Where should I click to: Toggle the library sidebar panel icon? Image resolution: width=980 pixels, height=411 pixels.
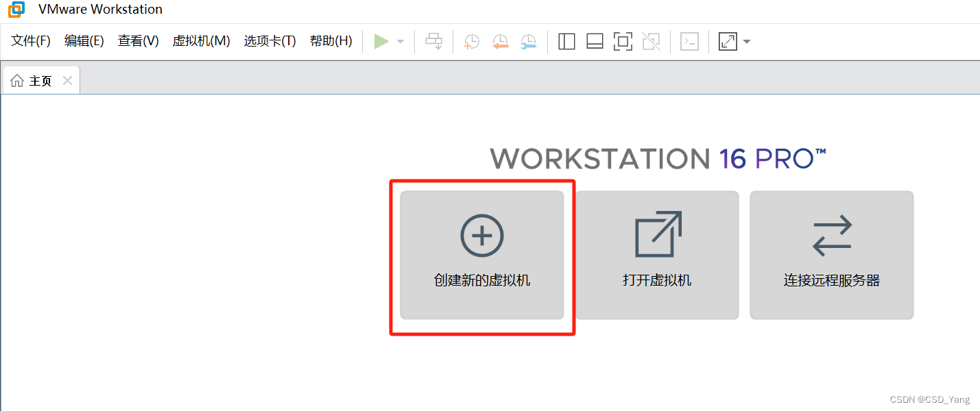[x=566, y=42]
